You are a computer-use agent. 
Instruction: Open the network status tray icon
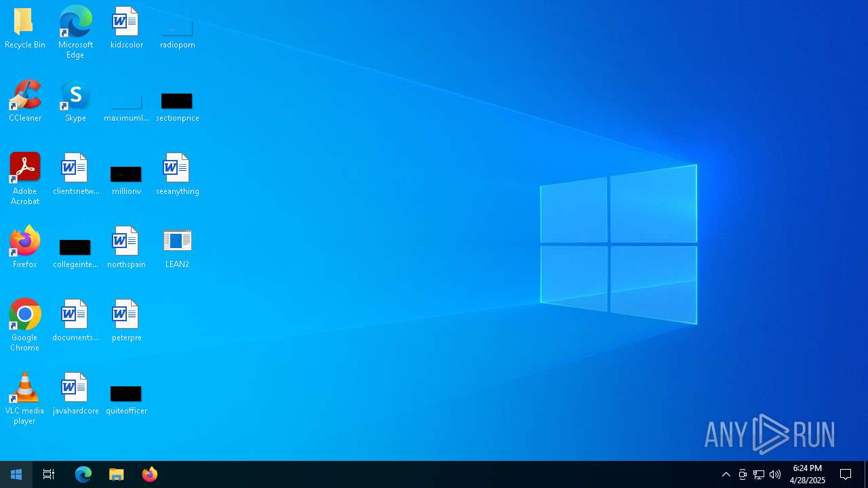click(x=759, y=474)
